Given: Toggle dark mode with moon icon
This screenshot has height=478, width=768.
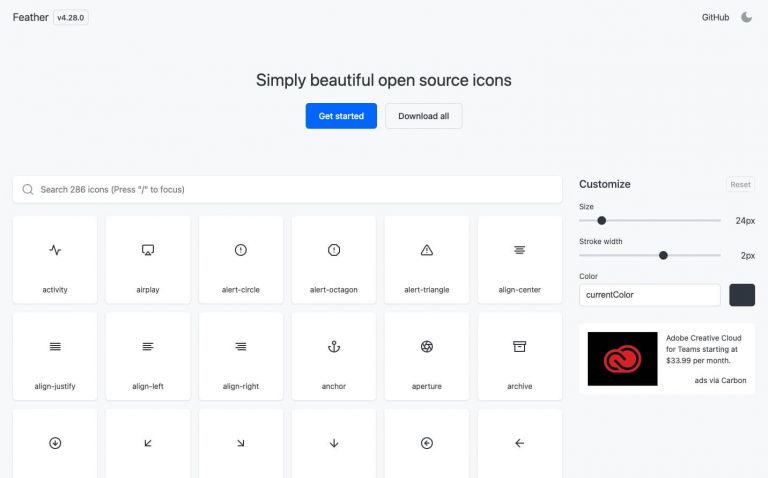Looking at the screenshot, I should pyautogui.click(x=746, y=17).
